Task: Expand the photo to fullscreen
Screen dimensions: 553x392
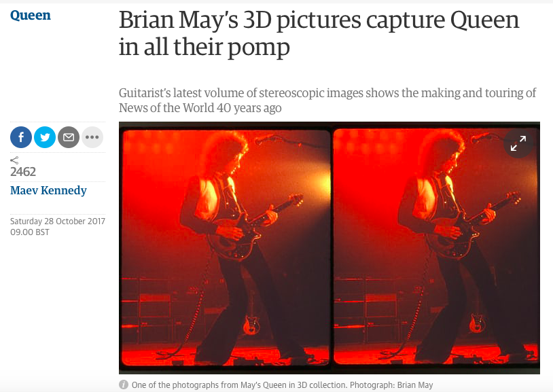Action: 518,143
